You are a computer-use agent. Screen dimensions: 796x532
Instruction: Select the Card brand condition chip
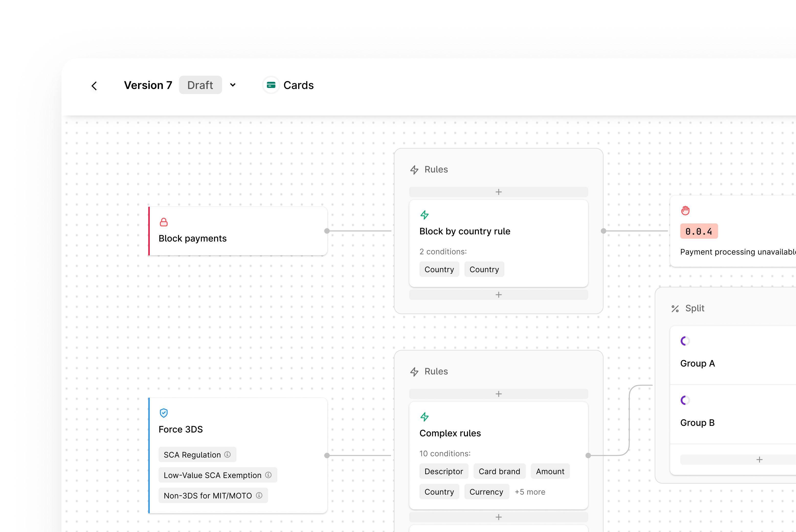click(x=499, y=471)
